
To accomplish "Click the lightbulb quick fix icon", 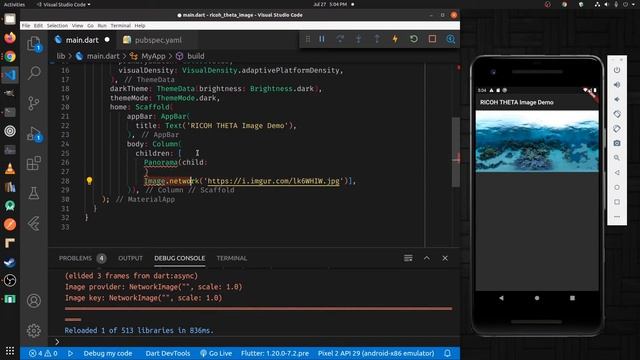I will click(89, 181).
